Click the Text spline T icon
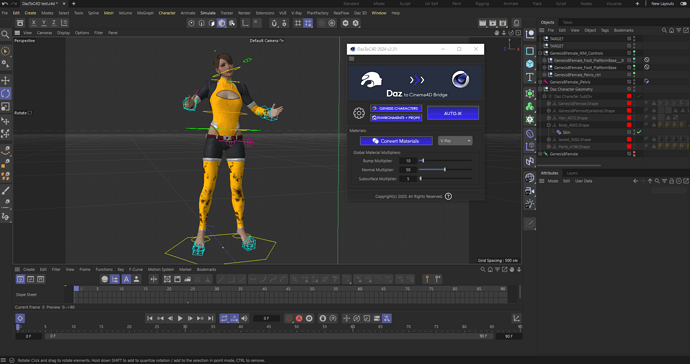The width and height of the screenshot is (690, 364). click(530, 77)
